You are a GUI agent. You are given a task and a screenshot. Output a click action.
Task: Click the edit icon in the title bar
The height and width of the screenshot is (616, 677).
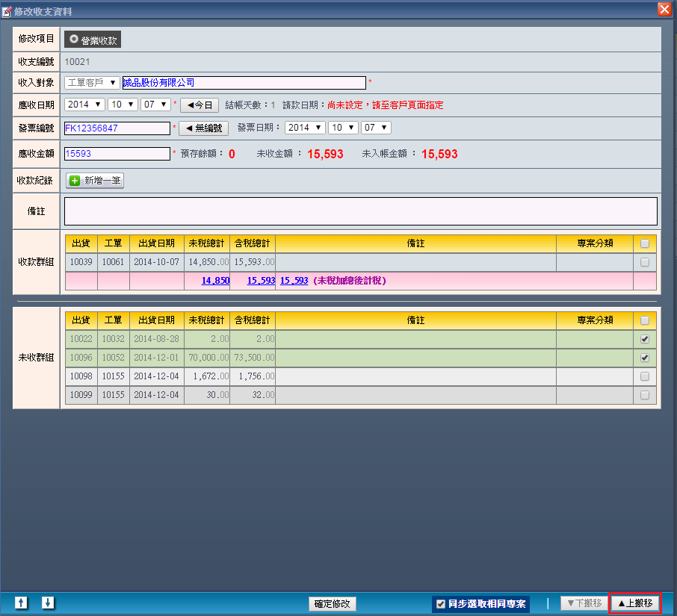click(x=7, y=11)
